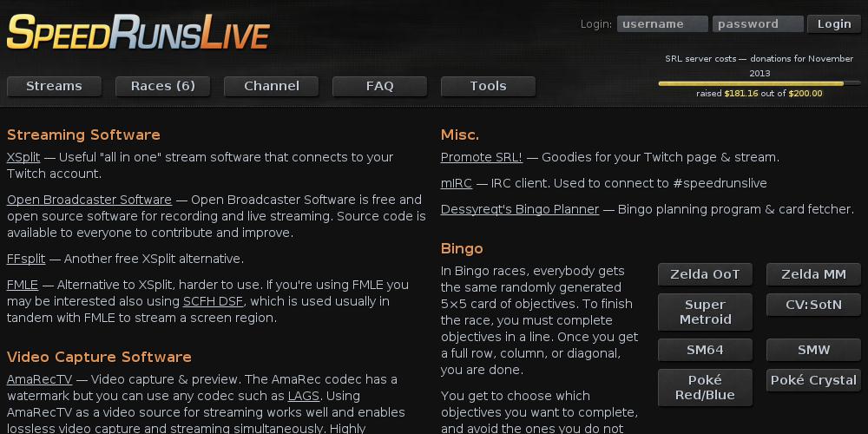Focus the username input field

662,23
